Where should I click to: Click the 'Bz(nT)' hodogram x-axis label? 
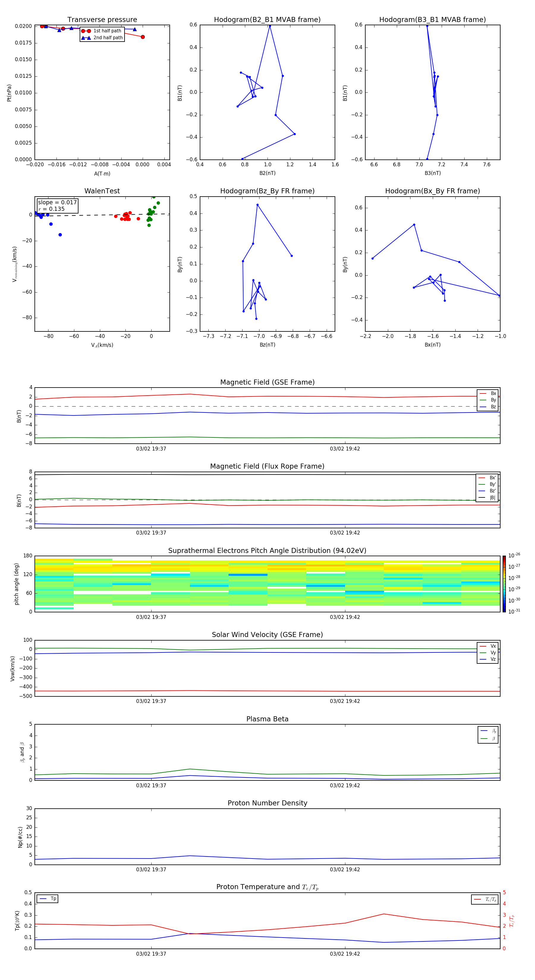click(x=267, y=345)
